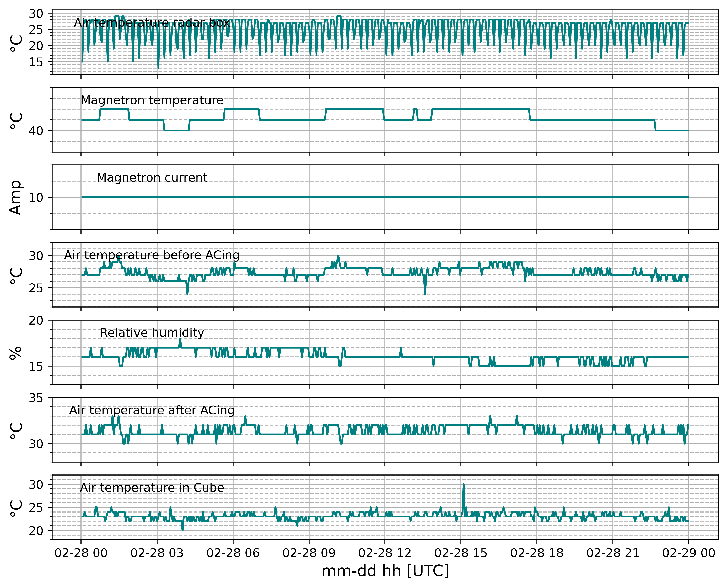Select the "02-28 09" x-axis tick label
727x588 pixels.
coord(309,553)
